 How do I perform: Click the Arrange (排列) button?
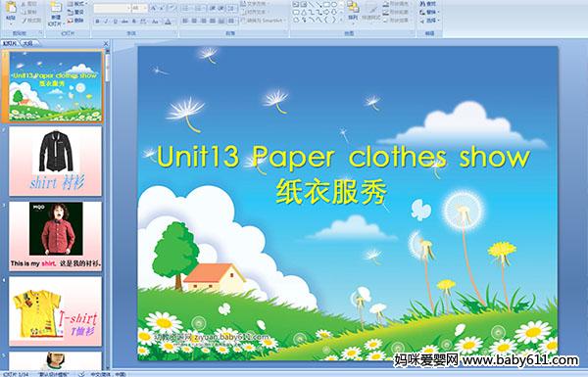point(353,13)
